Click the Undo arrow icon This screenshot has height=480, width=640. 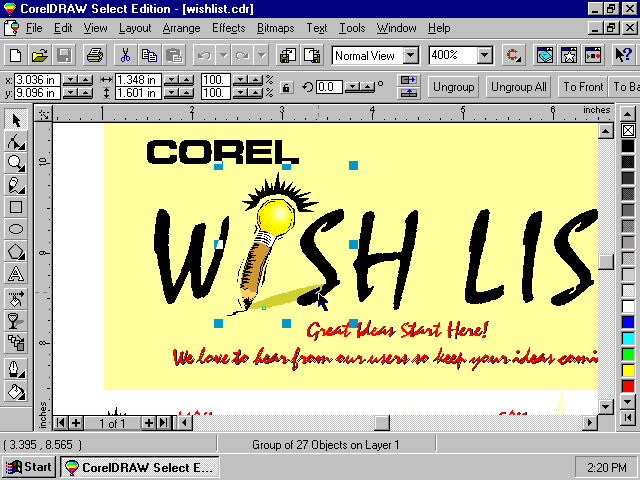coord(204,55)
